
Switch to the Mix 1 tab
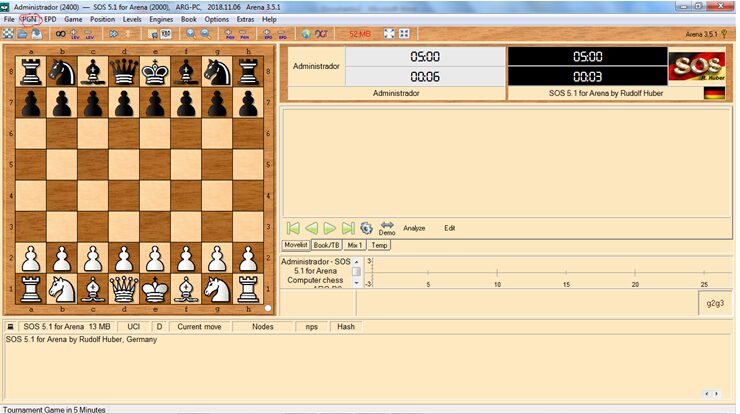point(354,245)
